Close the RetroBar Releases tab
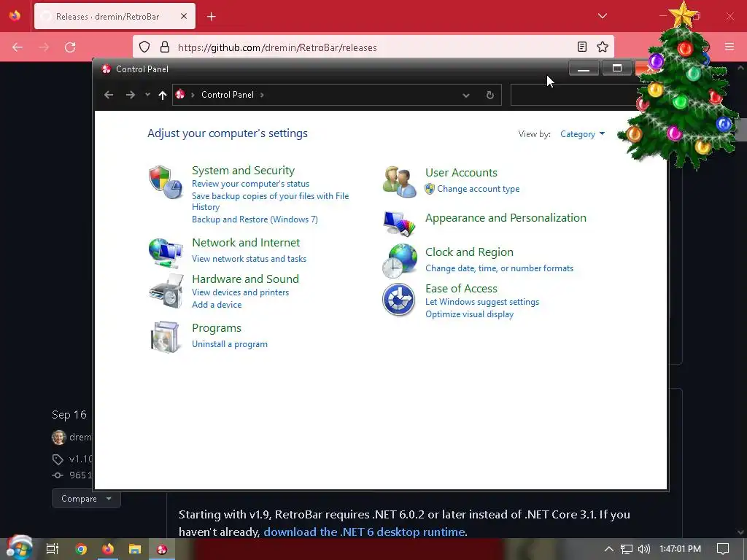This screenshot has height=560, width=747. tap(184, 16)
